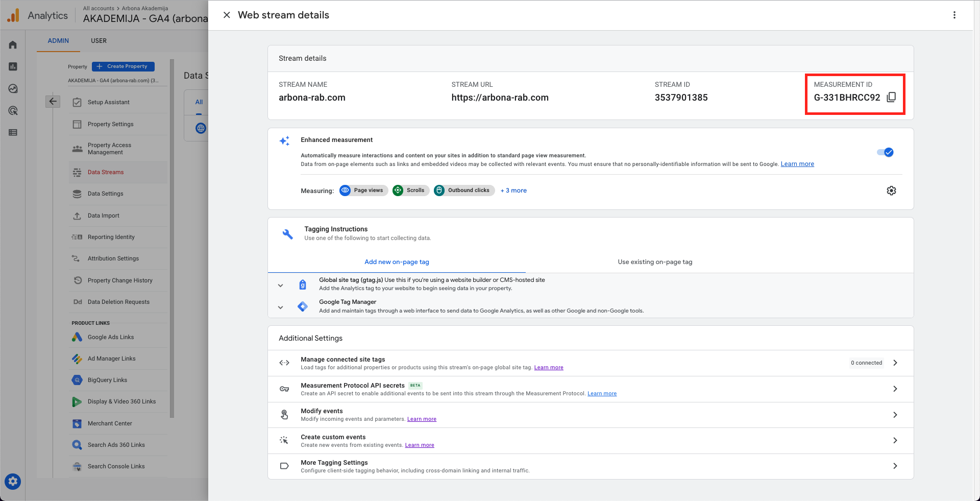Click the '+ 3 more' measuring link
This screenshot has height=501, width=980.
click(x=513, y=190)
